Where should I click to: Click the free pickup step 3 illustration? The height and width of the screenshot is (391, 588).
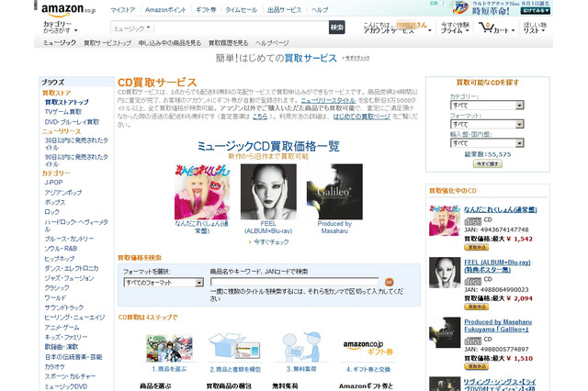pyautogui.click(x=301, y=346)
